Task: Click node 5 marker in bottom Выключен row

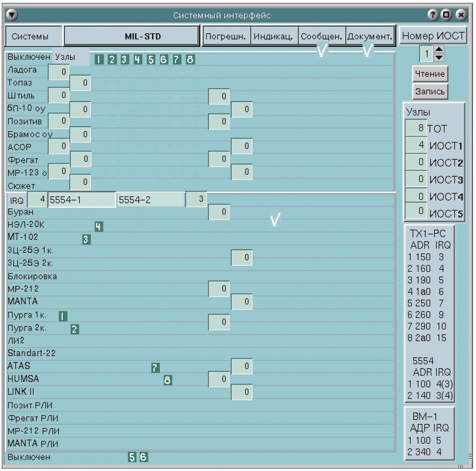Action: [x=132, y=457]
